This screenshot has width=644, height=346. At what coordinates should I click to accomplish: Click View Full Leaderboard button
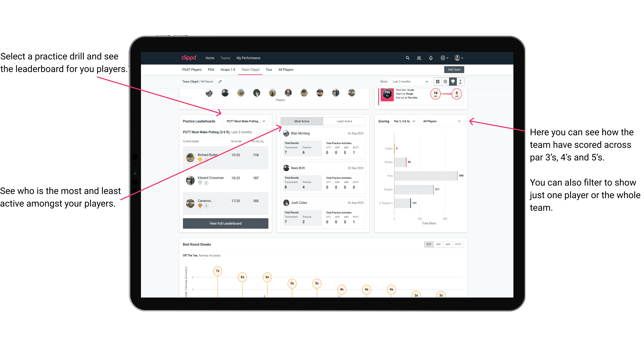225,223
